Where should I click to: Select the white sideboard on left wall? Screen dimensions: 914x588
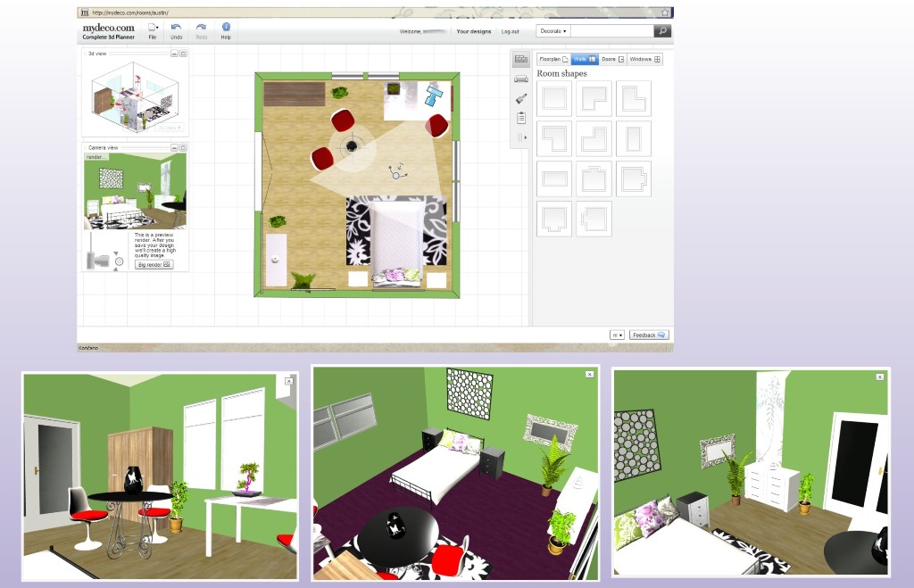click(x=276, y=260)
